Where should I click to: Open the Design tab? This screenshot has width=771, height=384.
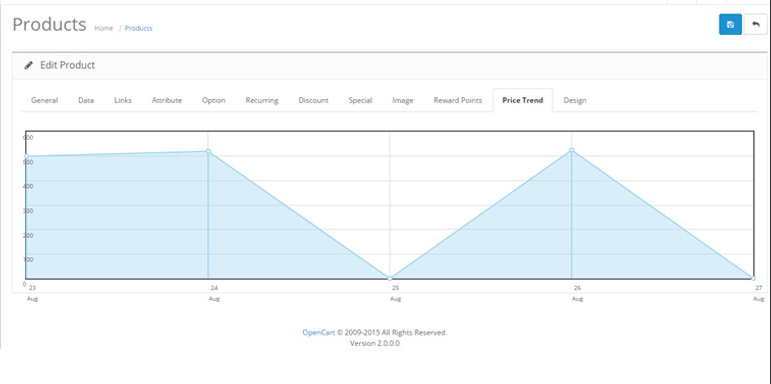(x=575, y=100)
